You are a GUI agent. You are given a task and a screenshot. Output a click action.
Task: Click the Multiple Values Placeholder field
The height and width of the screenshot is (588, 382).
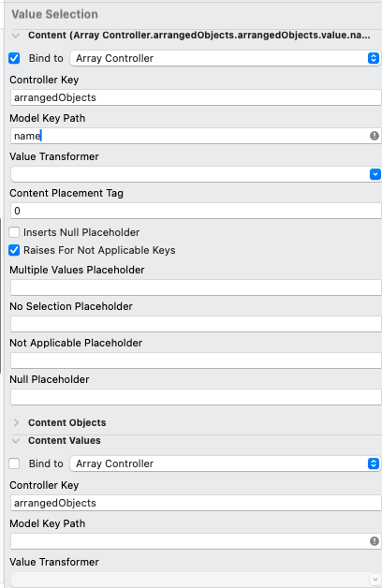196,287
